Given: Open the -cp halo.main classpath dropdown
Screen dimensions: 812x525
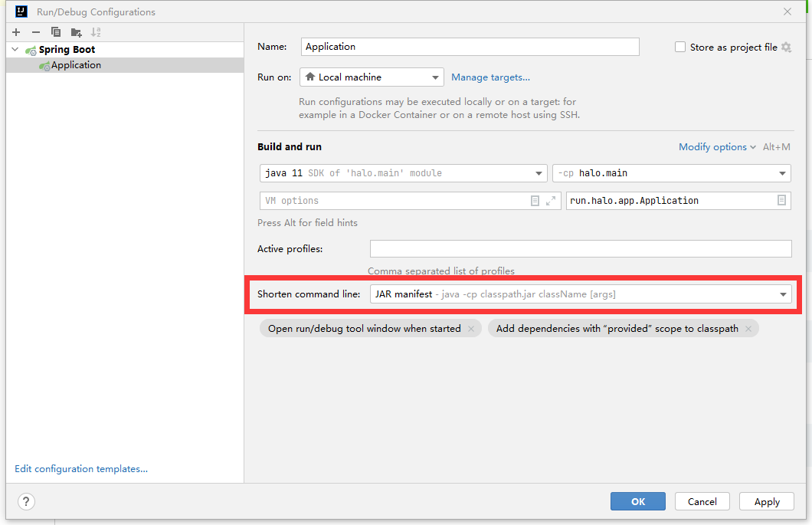Looking at the screenshot, I should [672, 173].
